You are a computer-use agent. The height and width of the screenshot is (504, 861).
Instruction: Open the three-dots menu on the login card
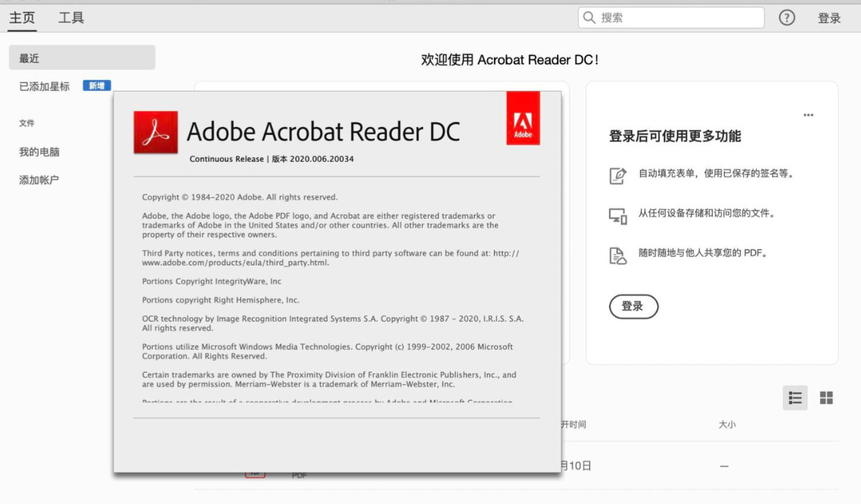pyautogui.click(x=808, y=116)
